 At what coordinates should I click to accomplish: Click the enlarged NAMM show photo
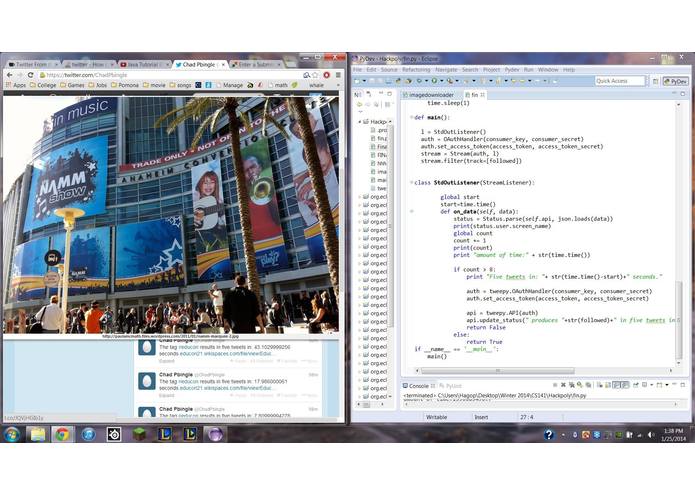tap(171, 215)
